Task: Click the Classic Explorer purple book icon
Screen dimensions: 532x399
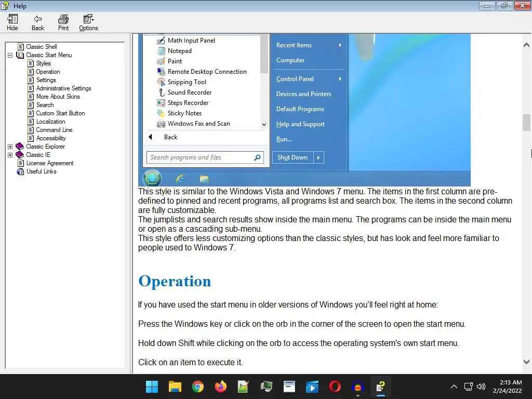Action: [20, 147]
